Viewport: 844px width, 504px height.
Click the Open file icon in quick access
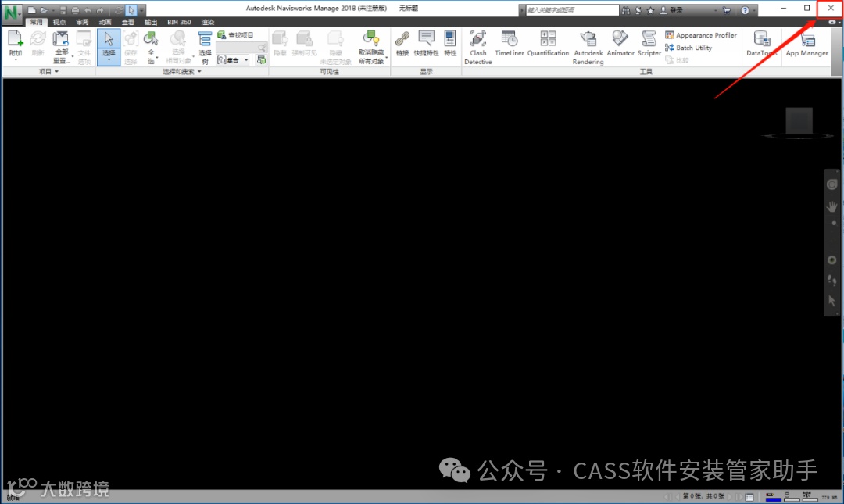44,10
